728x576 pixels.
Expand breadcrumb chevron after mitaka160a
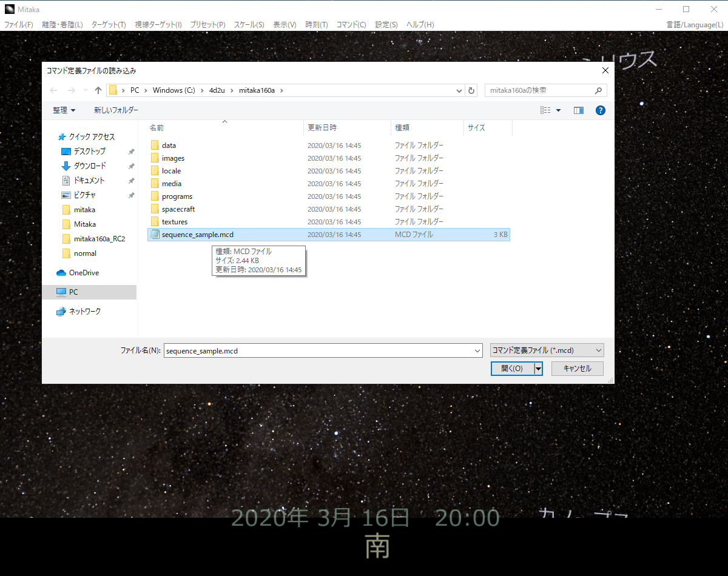click(x=281, y=90)
